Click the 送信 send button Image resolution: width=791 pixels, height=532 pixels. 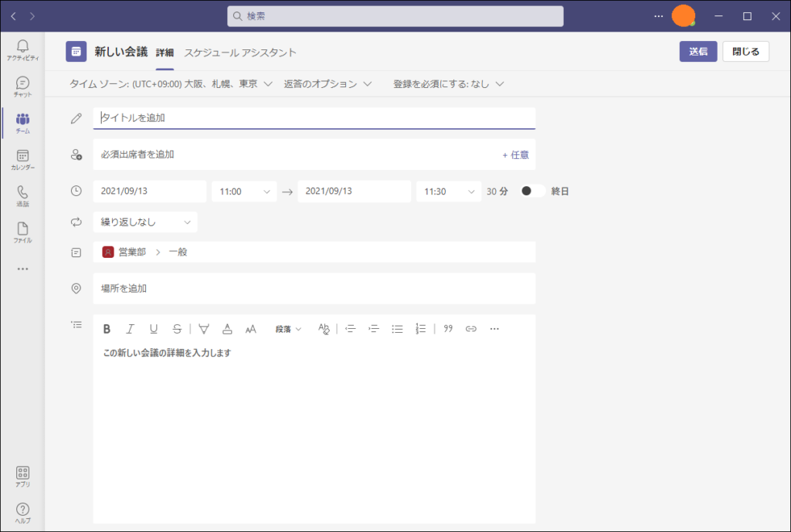(x=698, y=52)
